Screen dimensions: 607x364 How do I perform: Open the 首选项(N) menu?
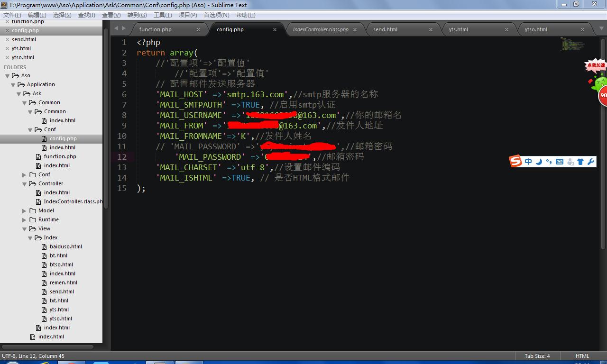coord(216,15)
